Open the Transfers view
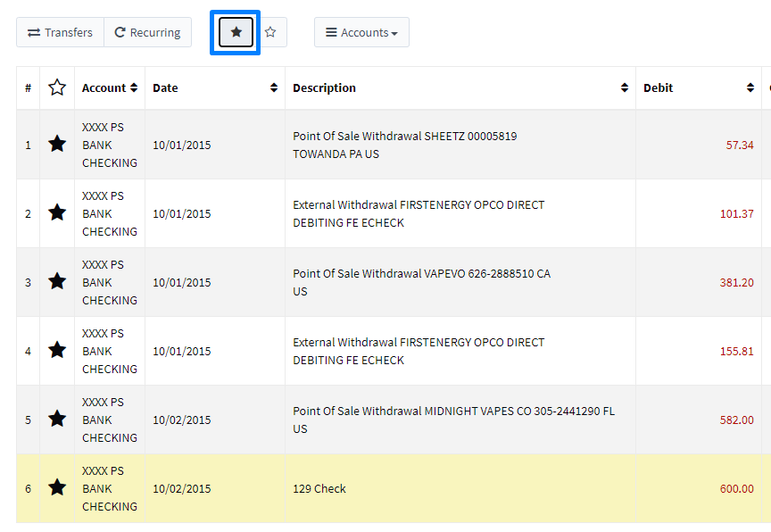The height and width of the screenshot is (532, 771). click(60, 32)
